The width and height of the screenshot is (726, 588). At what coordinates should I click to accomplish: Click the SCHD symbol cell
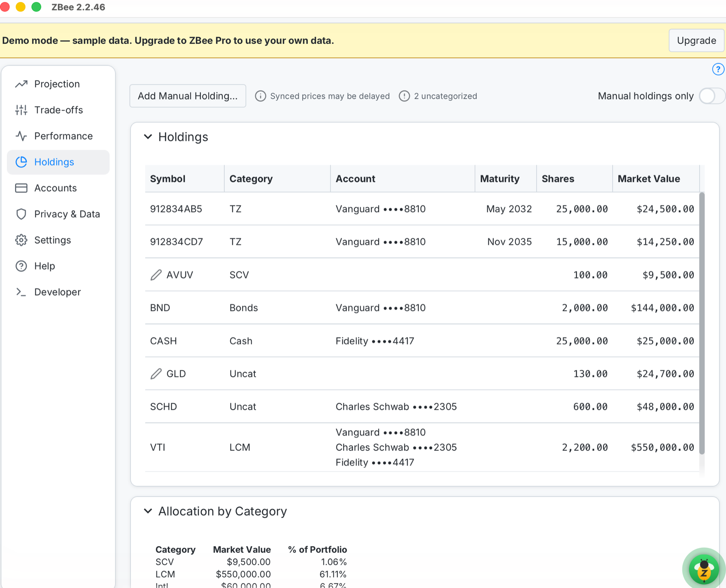(x=163, y=407)
